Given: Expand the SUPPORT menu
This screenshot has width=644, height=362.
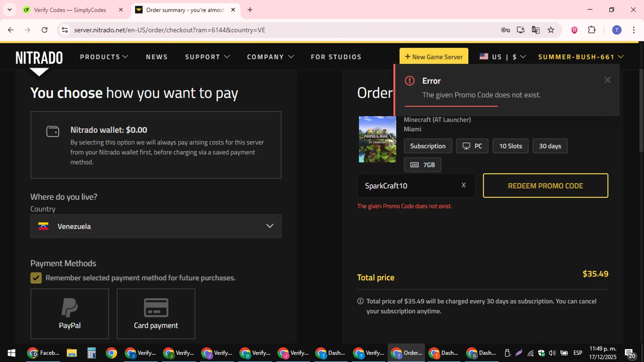Looking at the screenshot, I should pyautogui.click(x=207, y=57).
